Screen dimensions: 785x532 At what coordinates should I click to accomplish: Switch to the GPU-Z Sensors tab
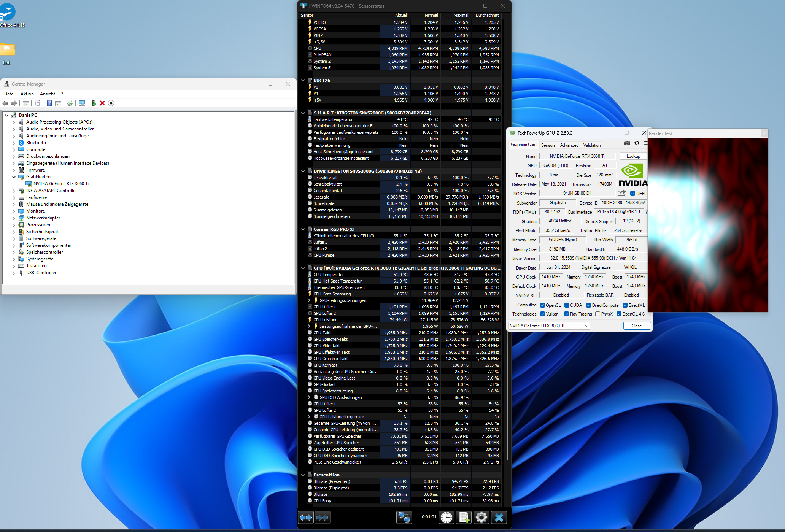[548, 145]
